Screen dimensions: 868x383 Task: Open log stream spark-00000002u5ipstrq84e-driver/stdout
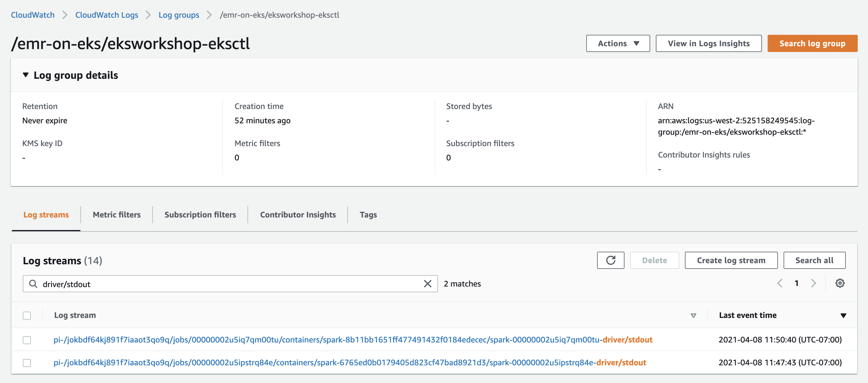350,362
